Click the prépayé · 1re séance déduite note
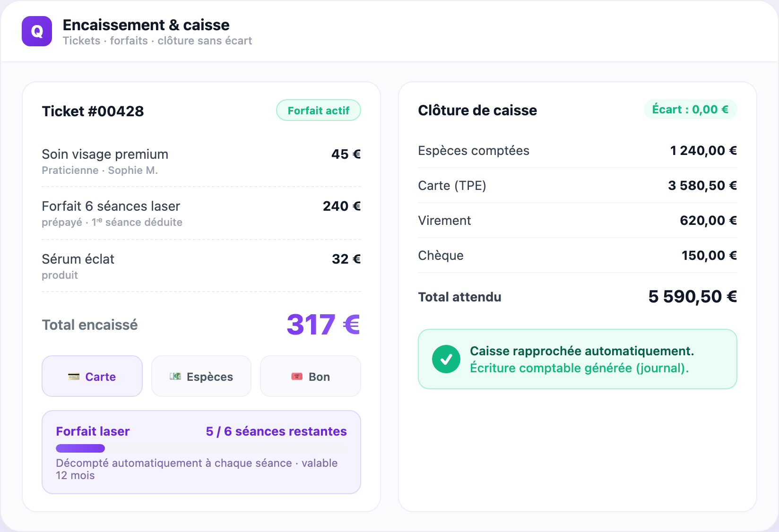The image size is (779, 532). coord(112,222)
